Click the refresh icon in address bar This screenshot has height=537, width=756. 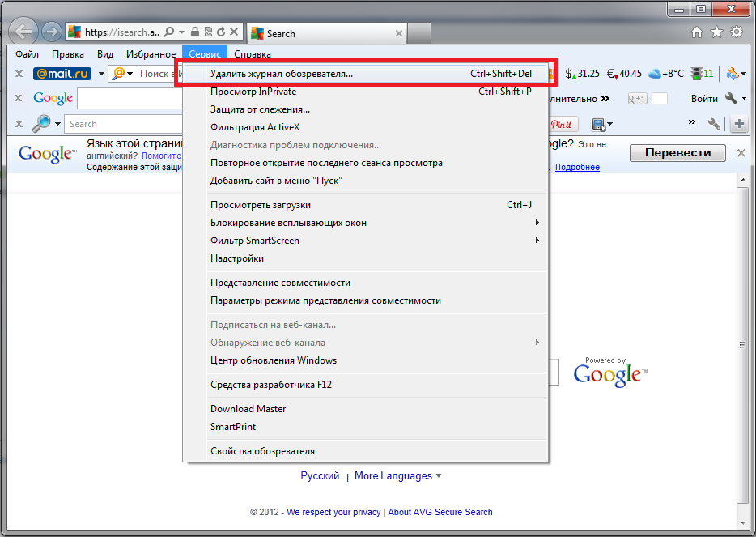(220, 32)
